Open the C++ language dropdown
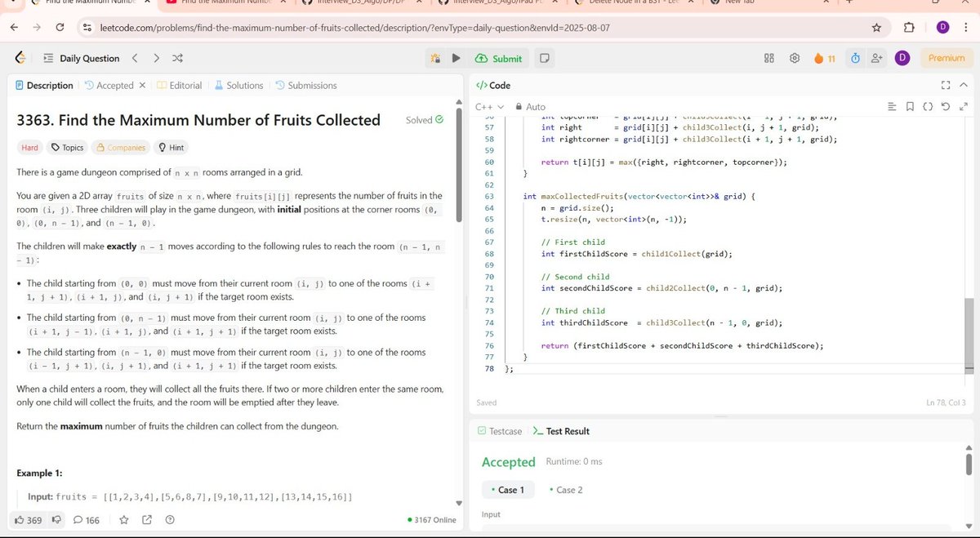The height and width of the screenshot is (538, 980). (x=490, y=107)
